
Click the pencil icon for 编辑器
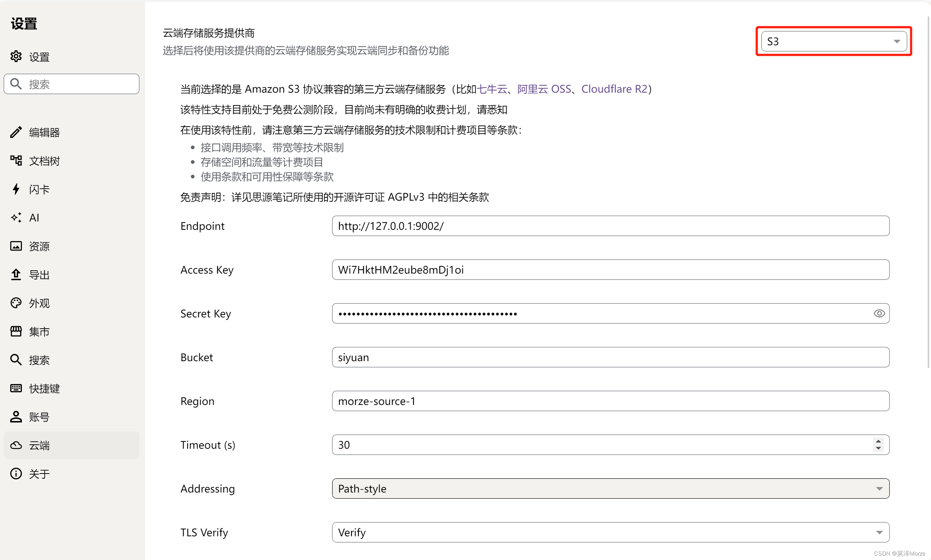pos(16,132)
